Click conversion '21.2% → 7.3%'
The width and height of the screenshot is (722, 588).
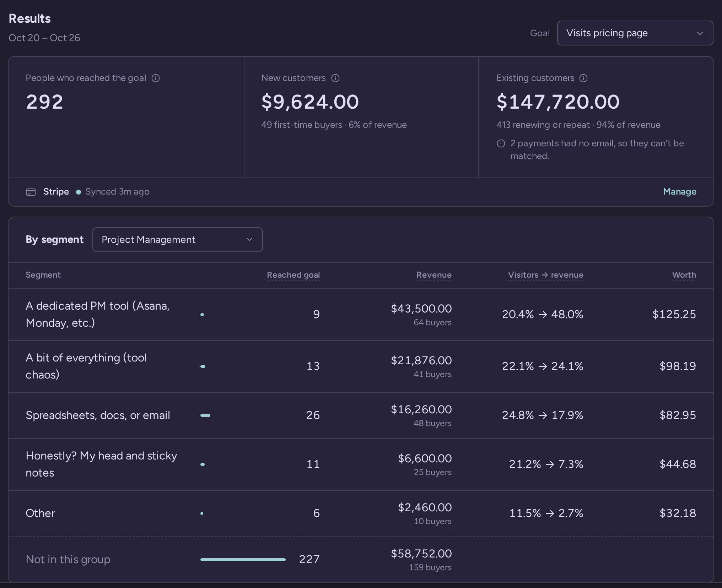coord(546,464)
